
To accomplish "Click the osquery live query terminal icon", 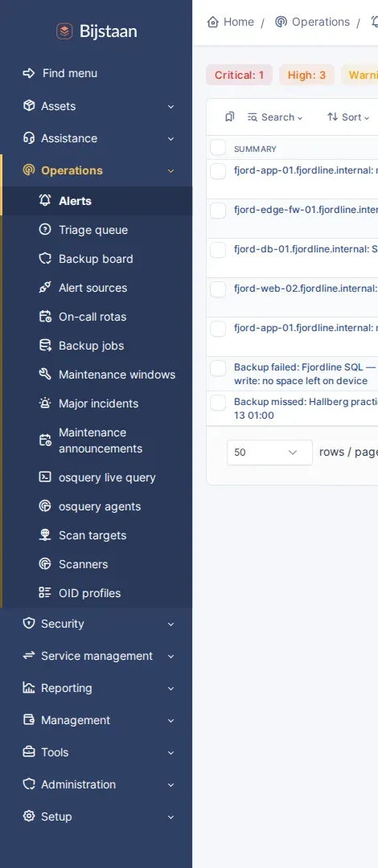I will tap(45, 477).
